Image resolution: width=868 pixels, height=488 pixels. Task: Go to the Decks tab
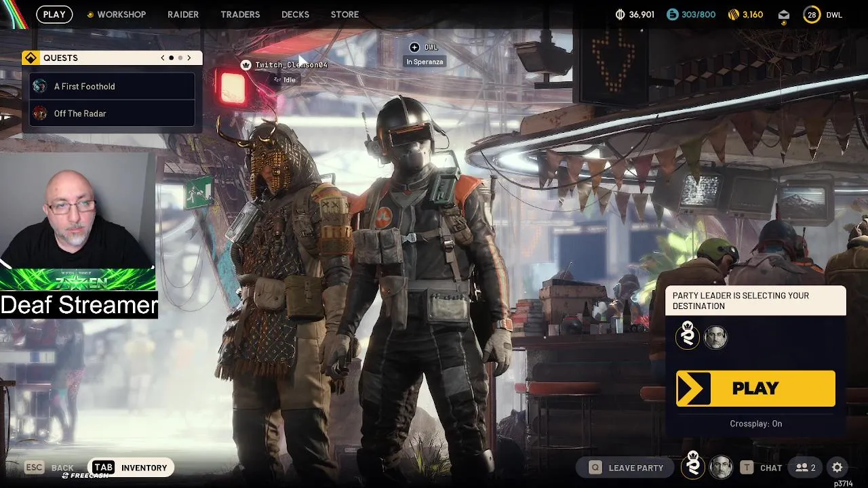click(295, 14)
